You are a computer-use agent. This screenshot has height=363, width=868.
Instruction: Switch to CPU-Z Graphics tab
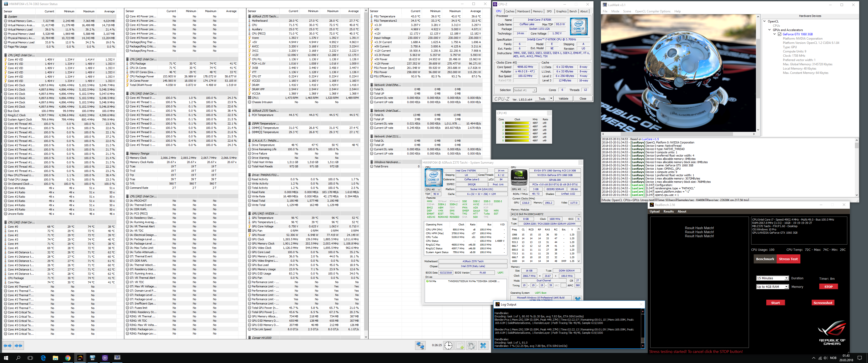[561, 11]
